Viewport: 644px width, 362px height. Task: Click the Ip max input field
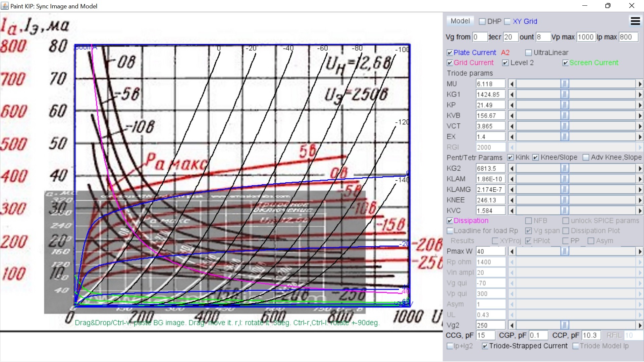click(628, 37)
